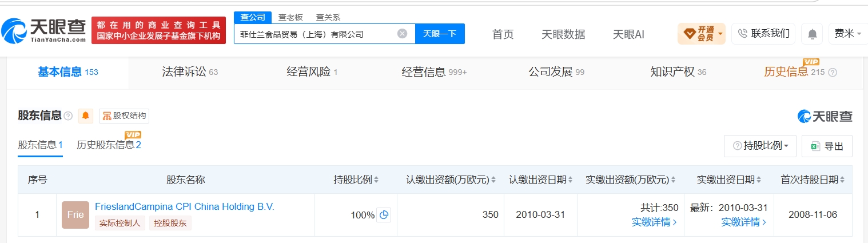The width and height of the screenshot is (868, 243).
Task: Switch to 历史股东信息 sub-tab
Action: coord(109,145)
